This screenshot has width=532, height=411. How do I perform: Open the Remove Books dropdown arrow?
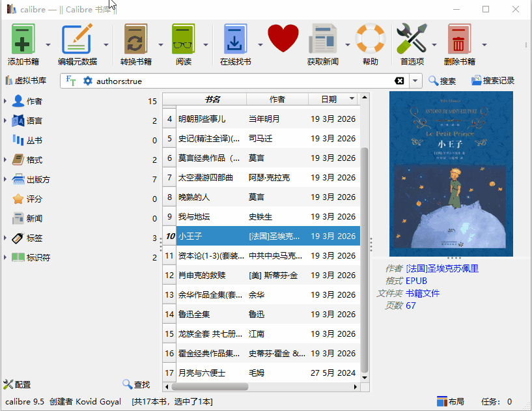click(484, 45)
